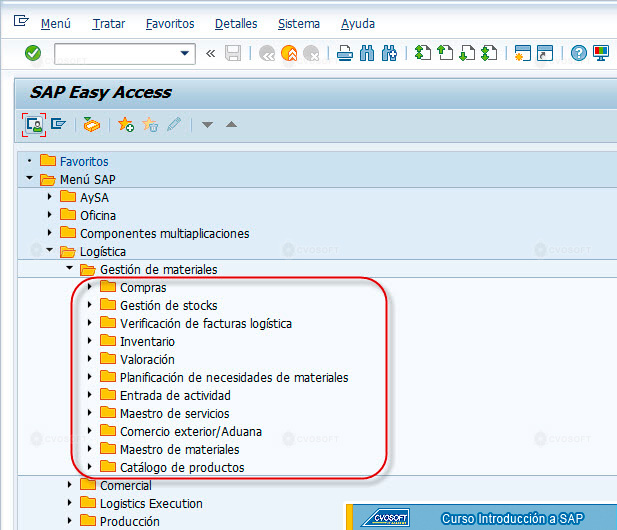Click the SAP Business Workplace icon
The image size is (617, 530).
92,125
